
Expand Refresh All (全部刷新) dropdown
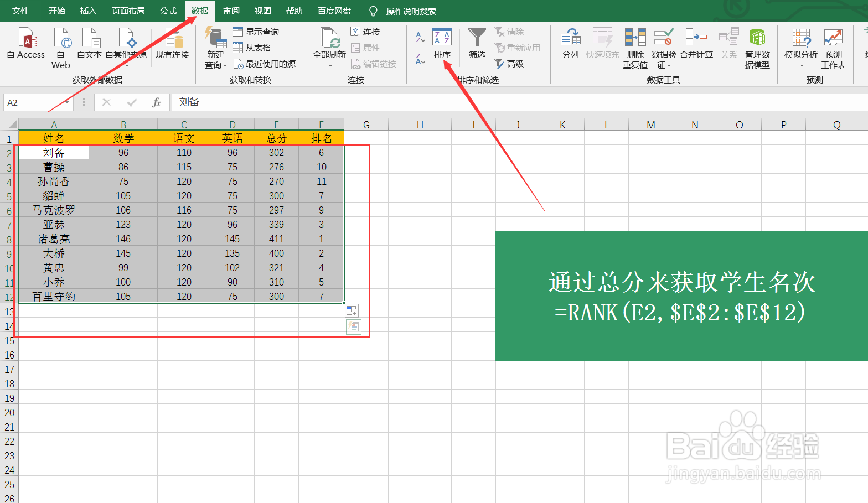coord(330,66)
